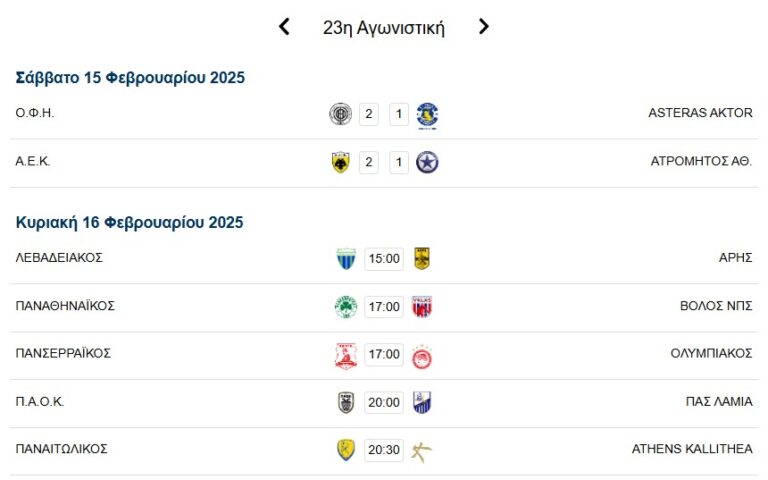Open the ΠΑΝΑΙΤΩΛΙΚΟΣ team link
Viewport: 768px width, 480px height.
click(x=62, y=449)
